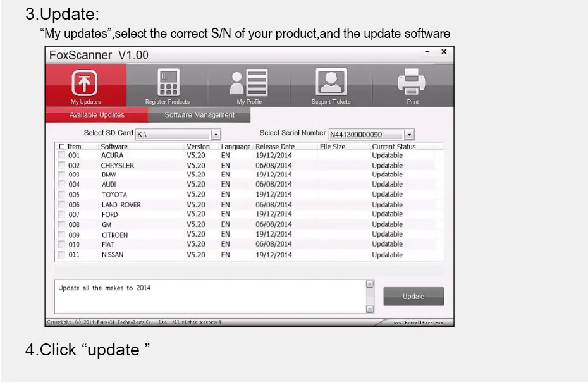Select the NISSAN software name
588x387 pixels.
click(x=113, y=255)
